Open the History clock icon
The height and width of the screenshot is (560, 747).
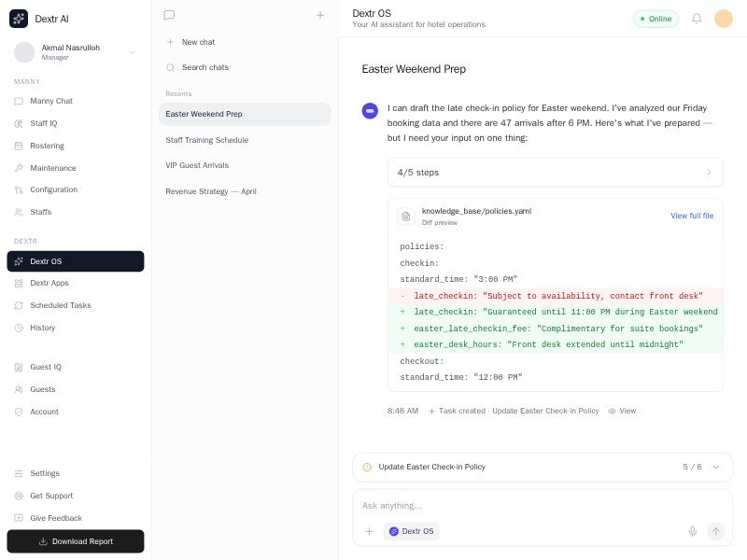coord(19,328)
